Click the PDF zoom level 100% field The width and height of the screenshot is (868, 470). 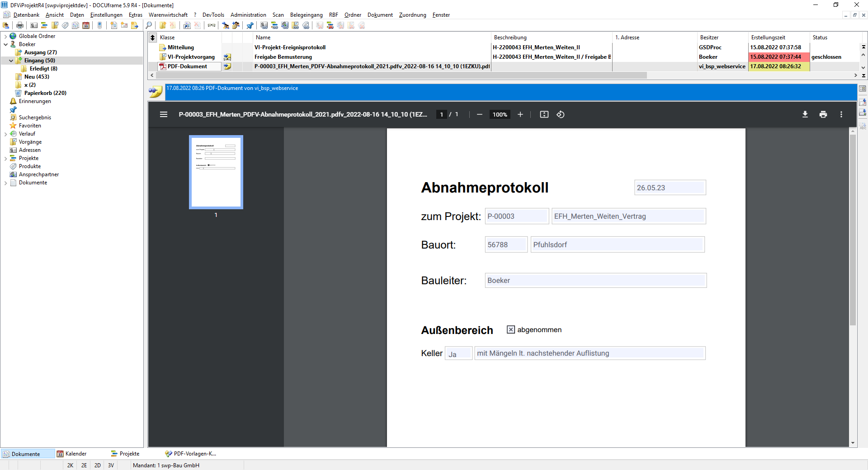(x=500, y=114)
